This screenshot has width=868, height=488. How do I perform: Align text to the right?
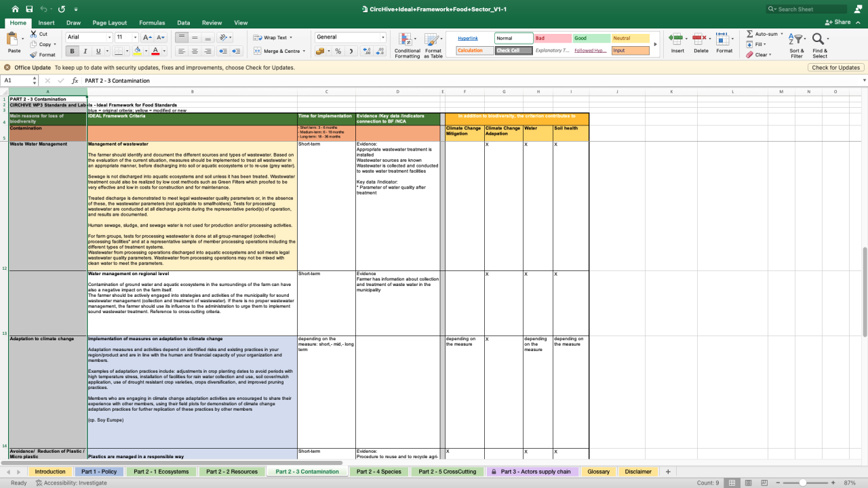point(208,51)
